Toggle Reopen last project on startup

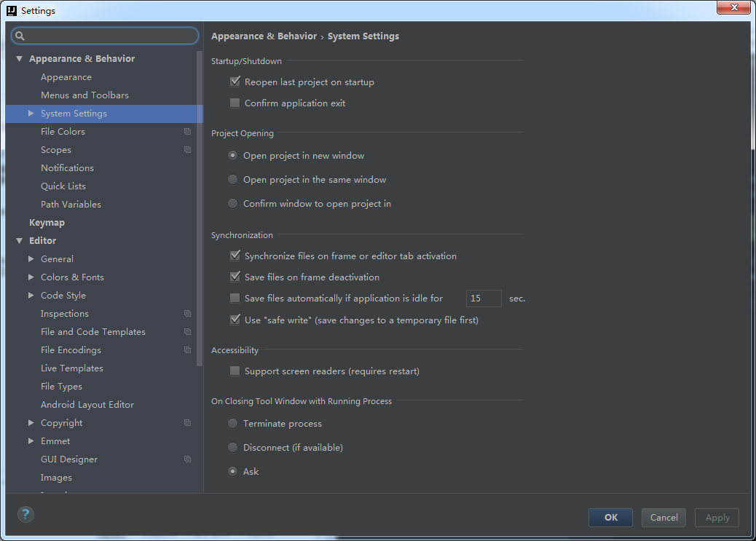click(235, 82)
